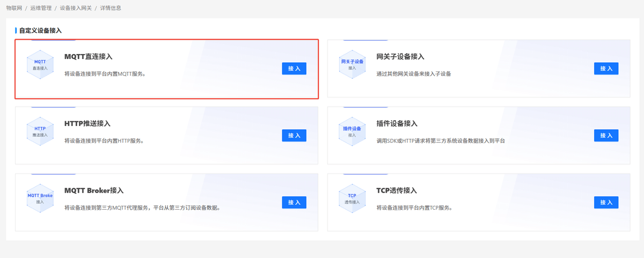644x258 pixels.
Task: Select the 插件设备接入 card title
Action: point(397,123)
